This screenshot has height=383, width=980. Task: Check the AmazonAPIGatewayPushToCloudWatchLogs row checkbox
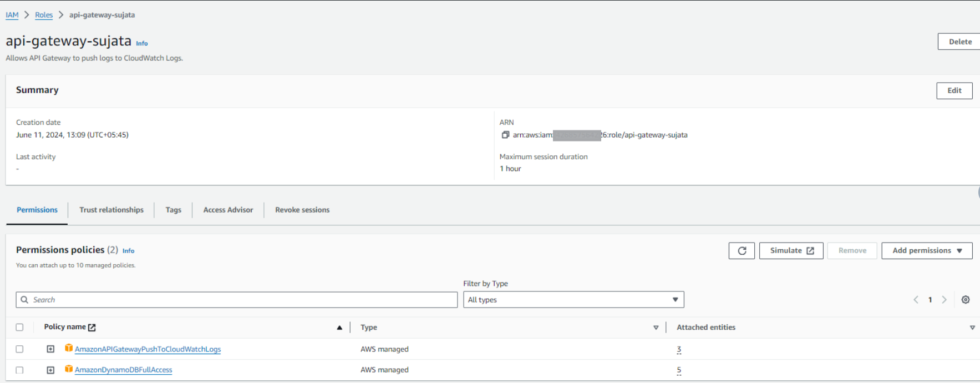pos(20,349)
